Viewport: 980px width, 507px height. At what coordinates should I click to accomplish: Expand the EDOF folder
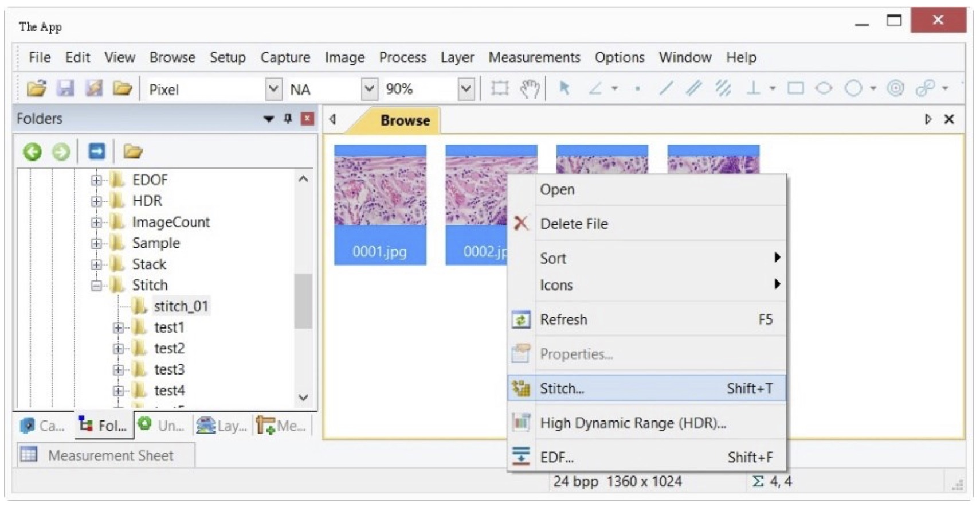[96, 180]
